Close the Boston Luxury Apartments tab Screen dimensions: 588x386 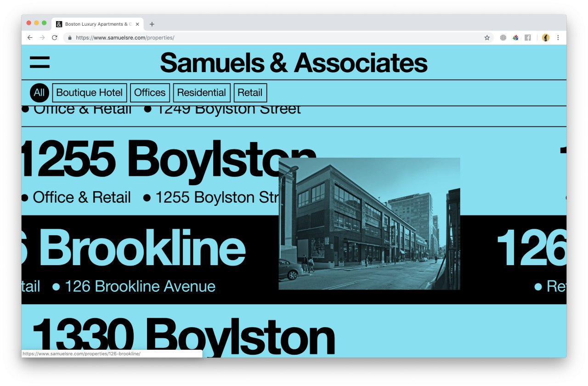click(x=137, y=24)
